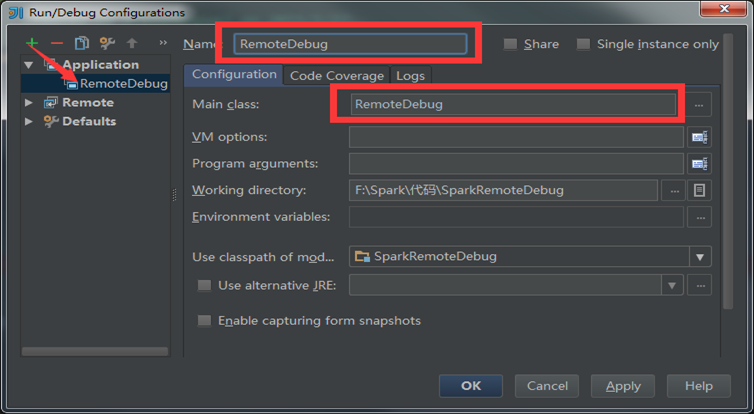Image resolution: width=754 pixels, height=414 pixels.
Task: Click the SparkRemoteDebug module folder icon
Action: [362, 256]
